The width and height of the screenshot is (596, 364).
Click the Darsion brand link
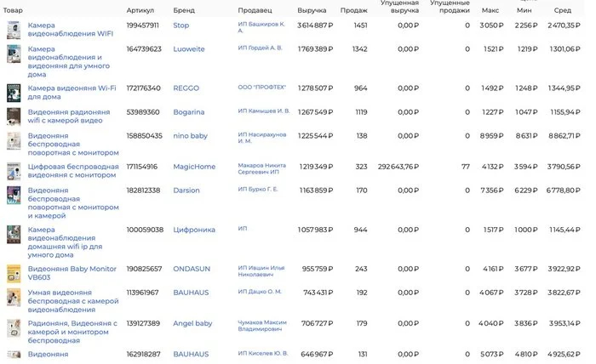186,191
